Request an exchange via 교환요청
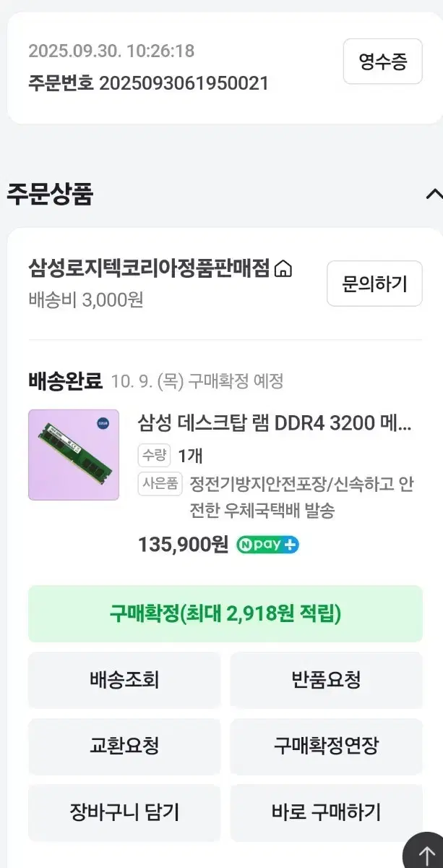443x868 pixels. [x=124, y=746]
